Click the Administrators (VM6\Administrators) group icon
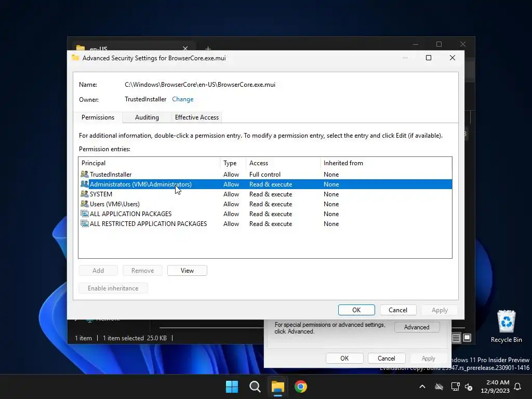The height and width of the screenshot is (399, 532). click(x=84, y=184)
